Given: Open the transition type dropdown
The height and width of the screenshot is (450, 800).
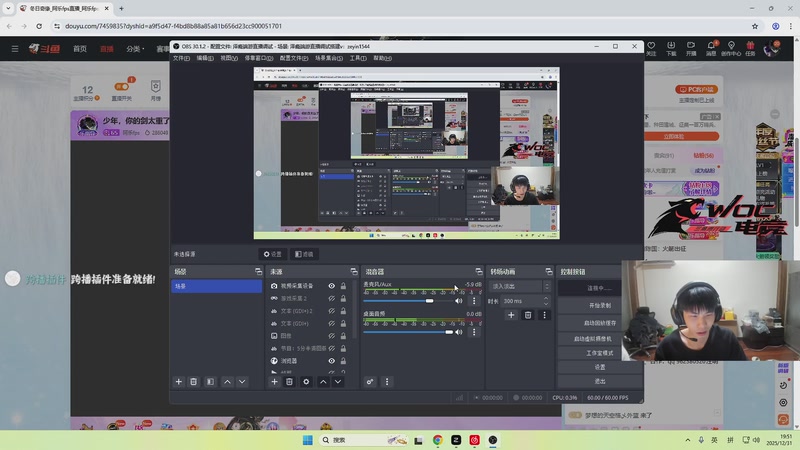Looking at the screenshot, I should [x=520, y=286].
